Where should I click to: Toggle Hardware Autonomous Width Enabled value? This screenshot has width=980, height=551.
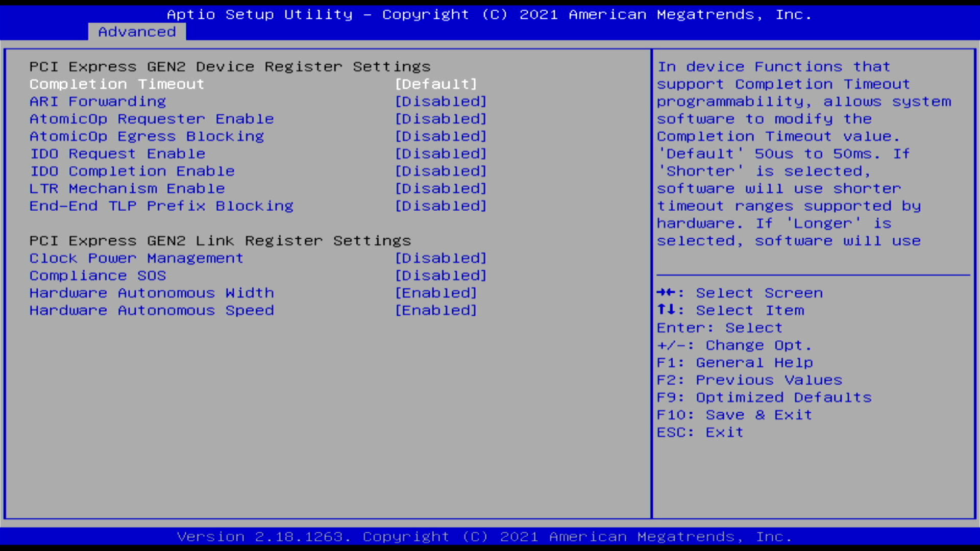[x=435, y=293]
